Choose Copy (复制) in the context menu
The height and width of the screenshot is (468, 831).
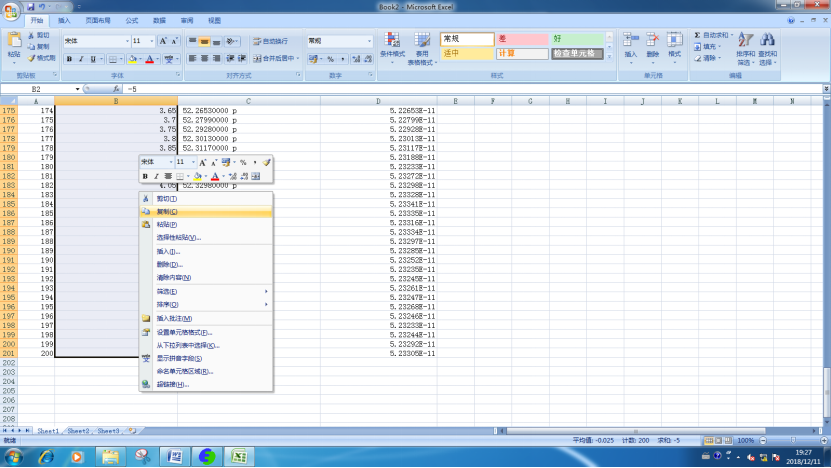point(206,211)
